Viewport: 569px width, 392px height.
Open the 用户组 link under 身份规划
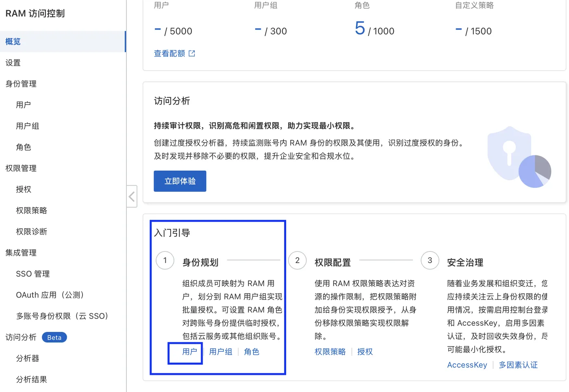221,352
